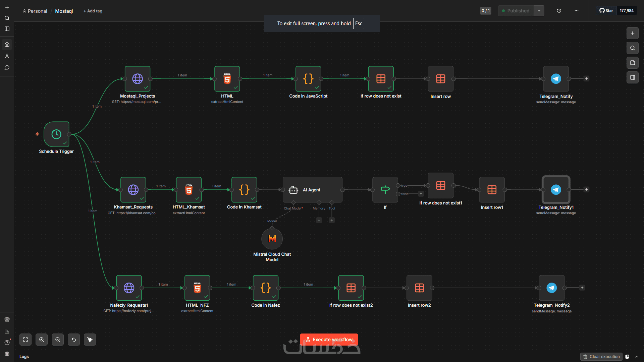Add a Memory sub-node to AI Agent
This screenshot has height=362, width=644.
pyautogui.click(x=319, y=220)
